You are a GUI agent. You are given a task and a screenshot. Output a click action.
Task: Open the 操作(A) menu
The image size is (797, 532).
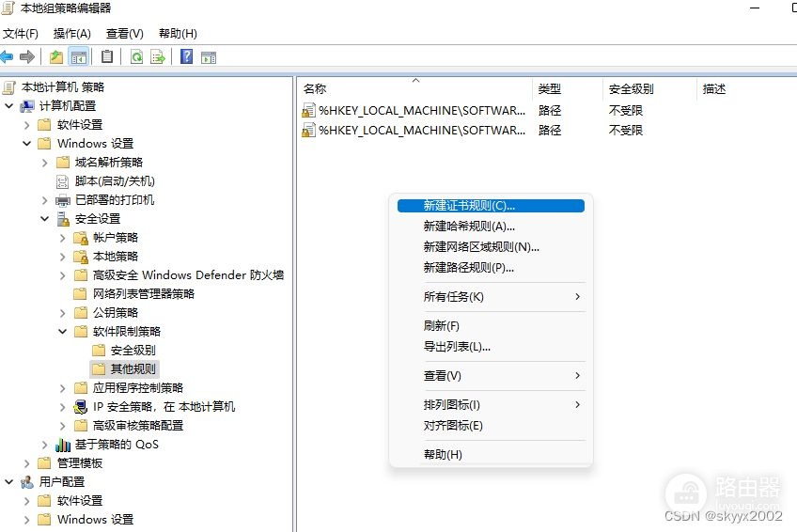pos(72,34)
